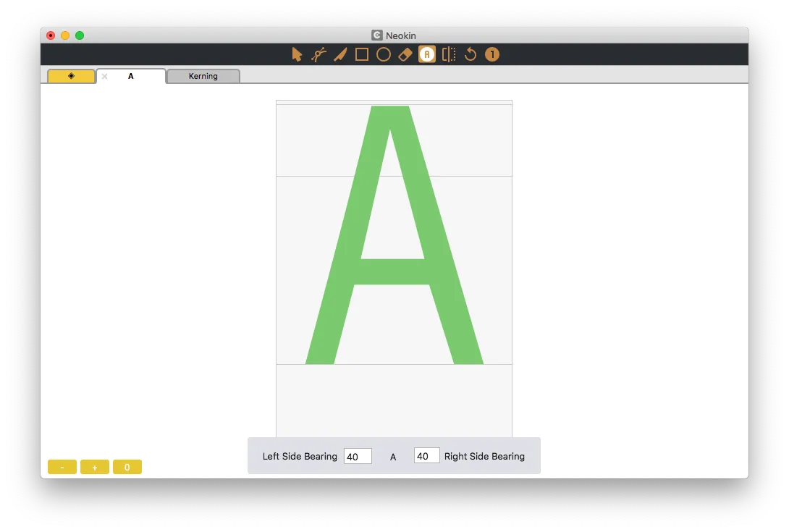Image resolution: width=789 pixels, height=532 pixels.
Task: Open the yellow diamond tab
Action: pos(71,75)
